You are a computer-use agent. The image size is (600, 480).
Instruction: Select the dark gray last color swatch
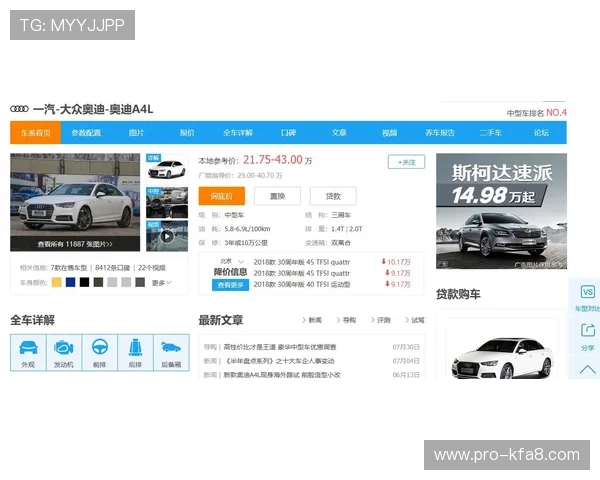tap(140, 282)
